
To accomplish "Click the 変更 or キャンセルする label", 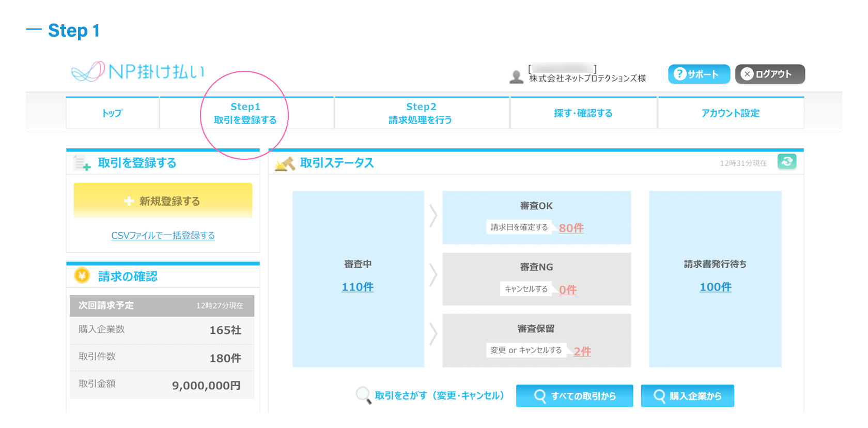I will pyautogui.click(x=526, y=350).
